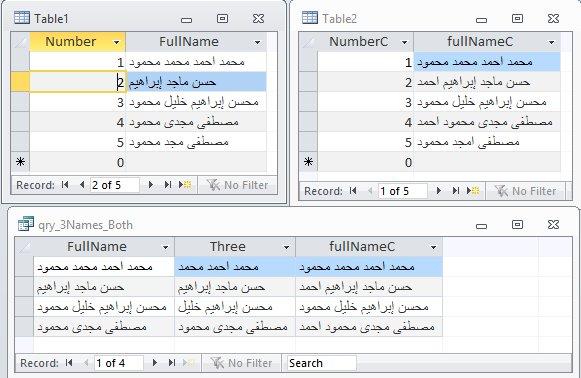The height and width of the screenshot is (378, 581).
Task: Click Select All corner box in Table1
Action: (x=20, y=42)
